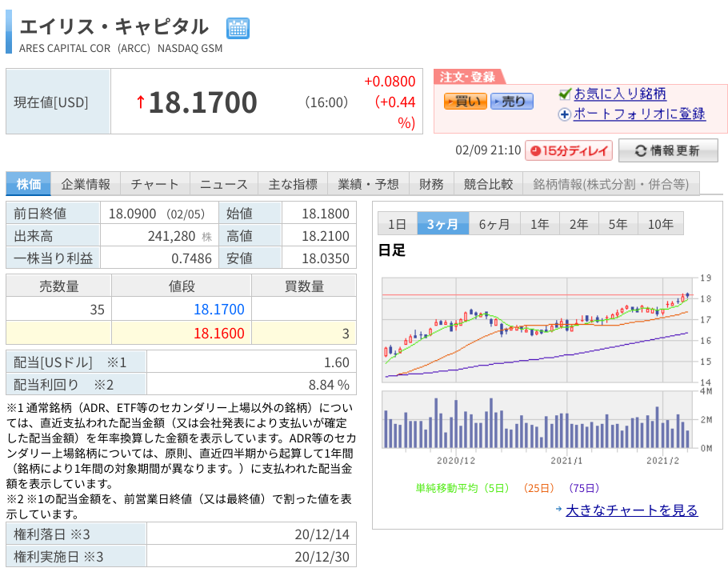Set chart range to 1年
Viewport: 728px width, 572px height.
[x=540, y=224]
